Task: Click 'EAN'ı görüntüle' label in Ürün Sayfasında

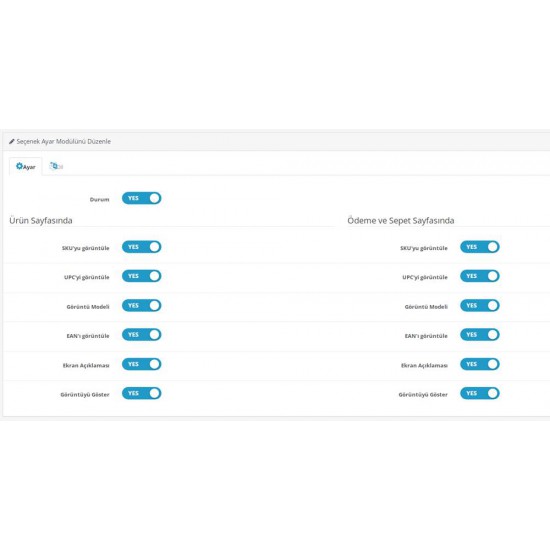Action: 88,336
